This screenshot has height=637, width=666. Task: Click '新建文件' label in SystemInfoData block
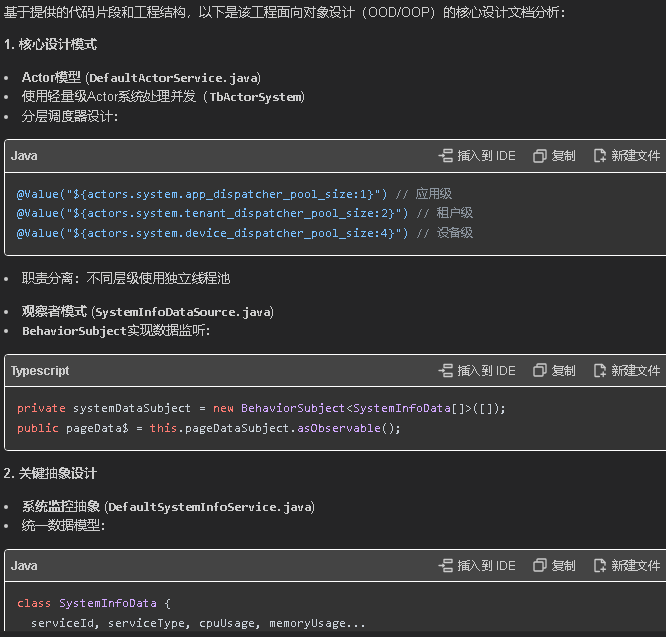click(x=635, y=566)
